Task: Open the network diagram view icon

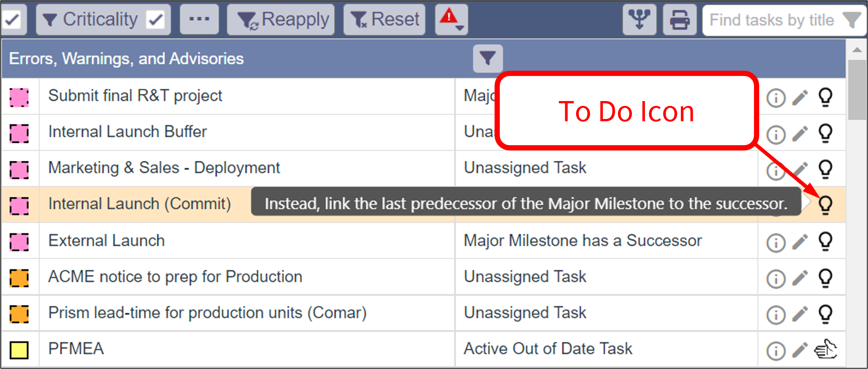Action: 639,19
